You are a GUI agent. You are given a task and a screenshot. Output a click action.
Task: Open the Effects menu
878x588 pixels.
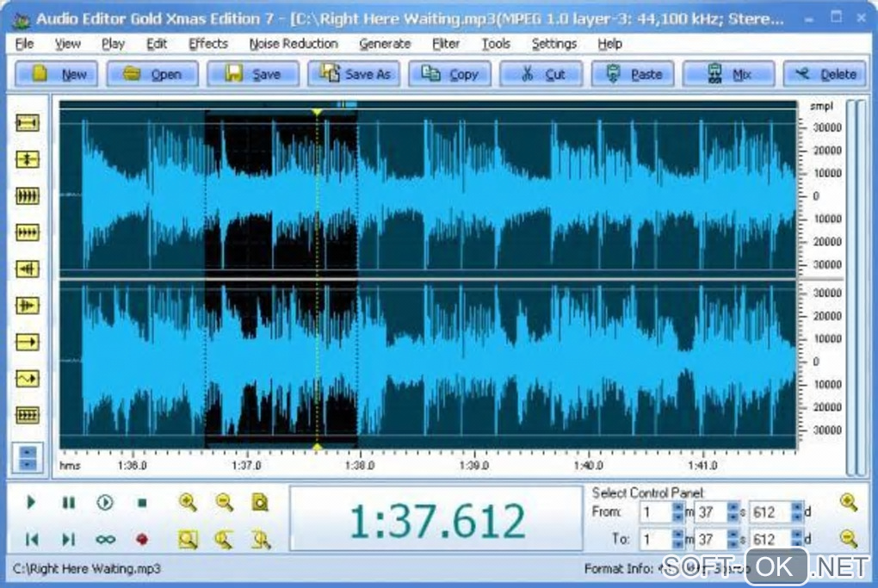(x=207, y=44)
